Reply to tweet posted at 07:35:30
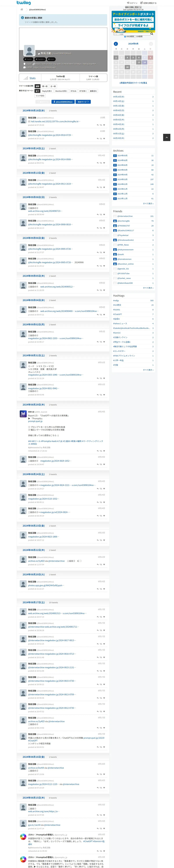174x868 pixels. [98, 125]
